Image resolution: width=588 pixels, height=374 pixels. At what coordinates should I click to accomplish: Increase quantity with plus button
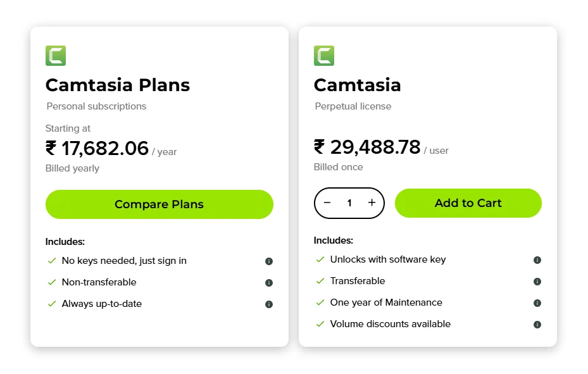[x=372, y=203]
